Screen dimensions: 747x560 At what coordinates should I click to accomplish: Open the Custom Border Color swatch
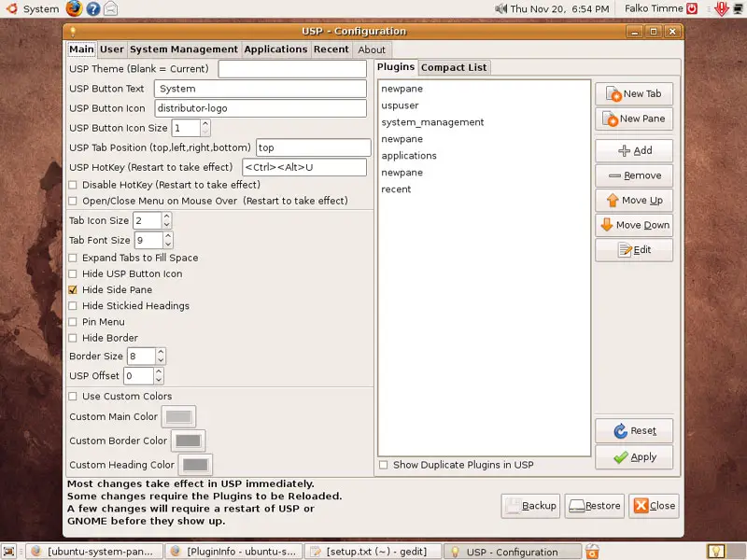tap(189, 441)
